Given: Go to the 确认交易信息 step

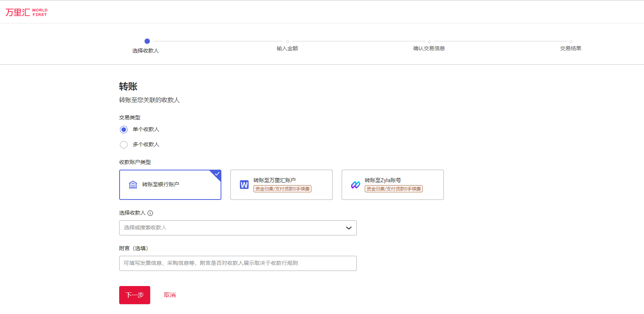Looking at the screenshot, I should 429,48.
